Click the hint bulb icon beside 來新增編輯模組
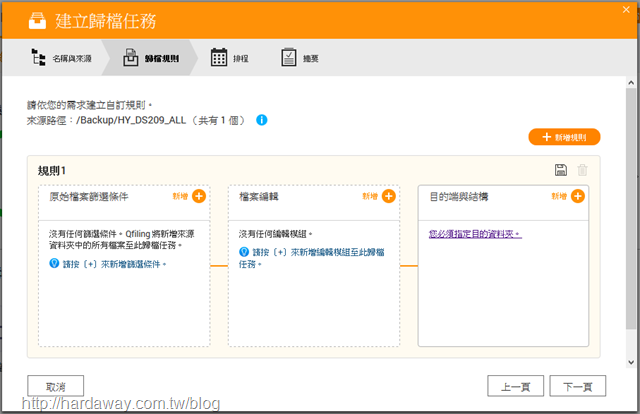This screenshot has height=414, width=640. pos(244,252)
